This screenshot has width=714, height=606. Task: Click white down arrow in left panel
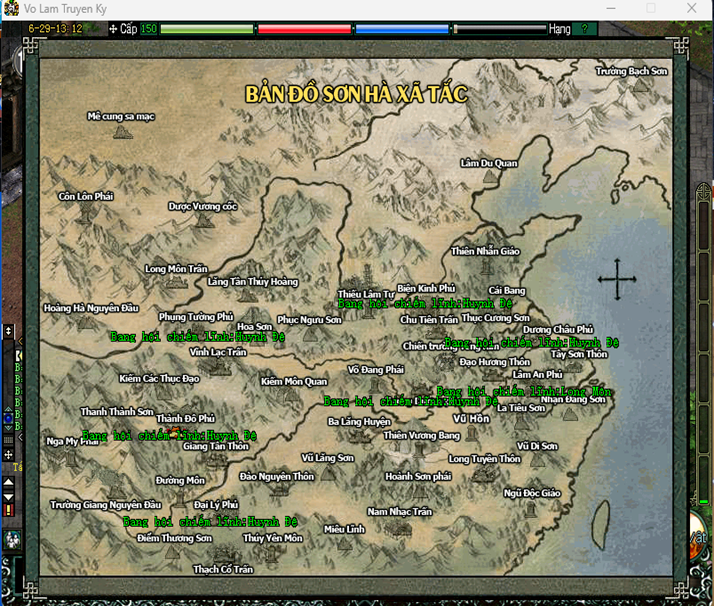(x=8, y=497)
